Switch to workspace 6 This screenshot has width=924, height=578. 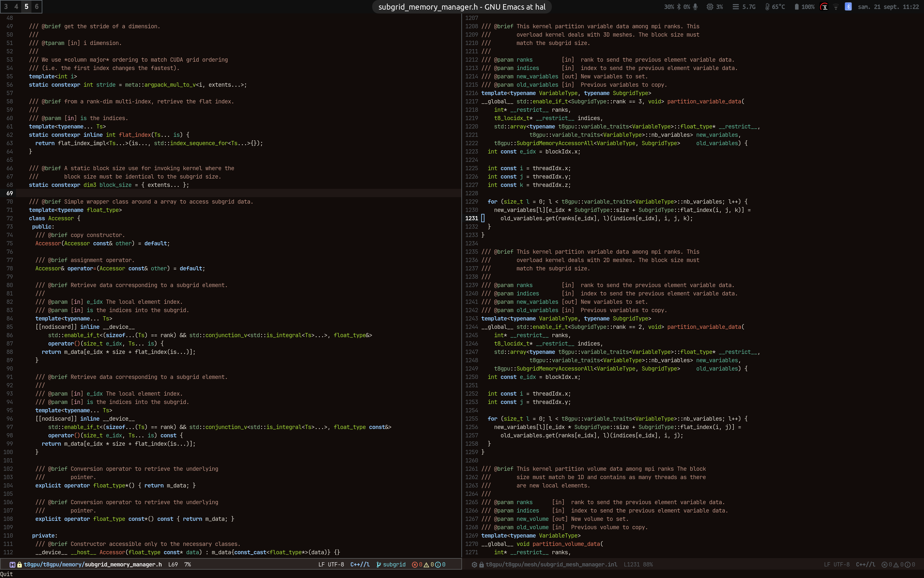[37, 6]
